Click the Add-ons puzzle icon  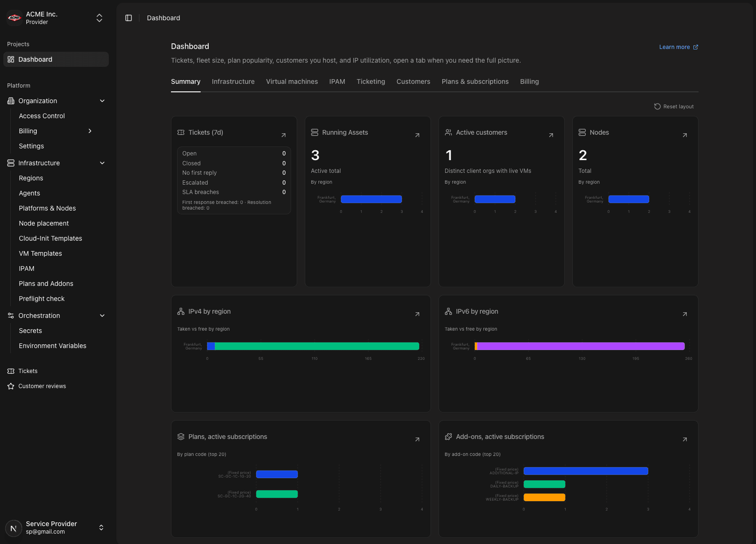(448, 437)
